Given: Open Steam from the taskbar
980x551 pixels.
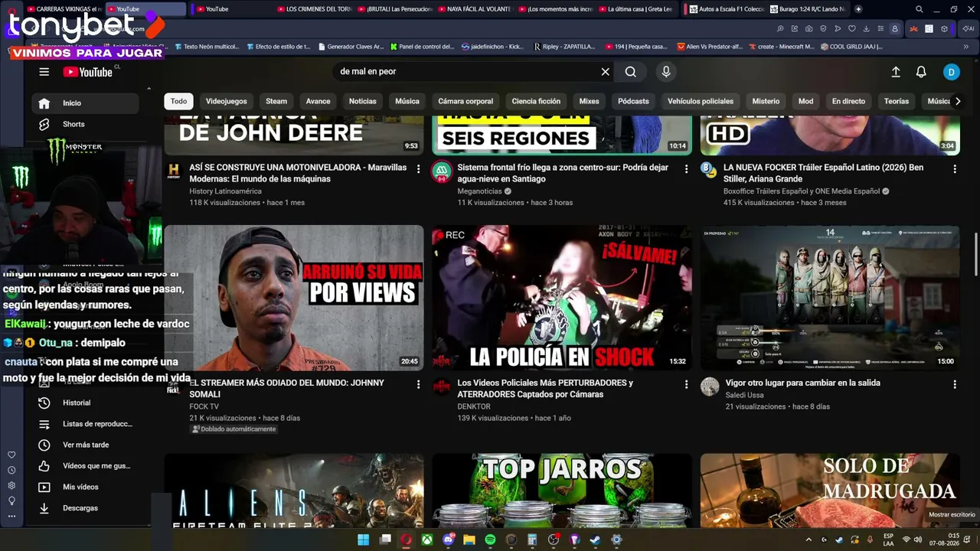Looking at the screenshot, I should coord(596,540).
